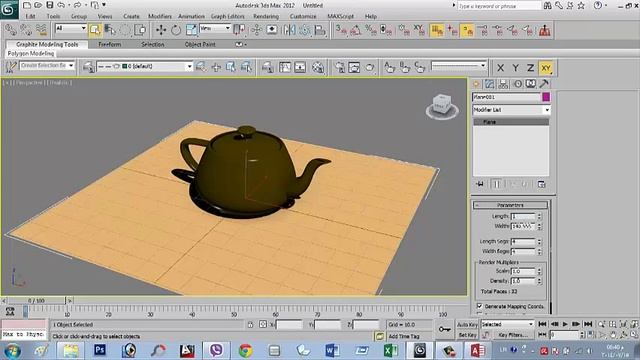Click the Pan View hand icon

[x=613, y=335]
